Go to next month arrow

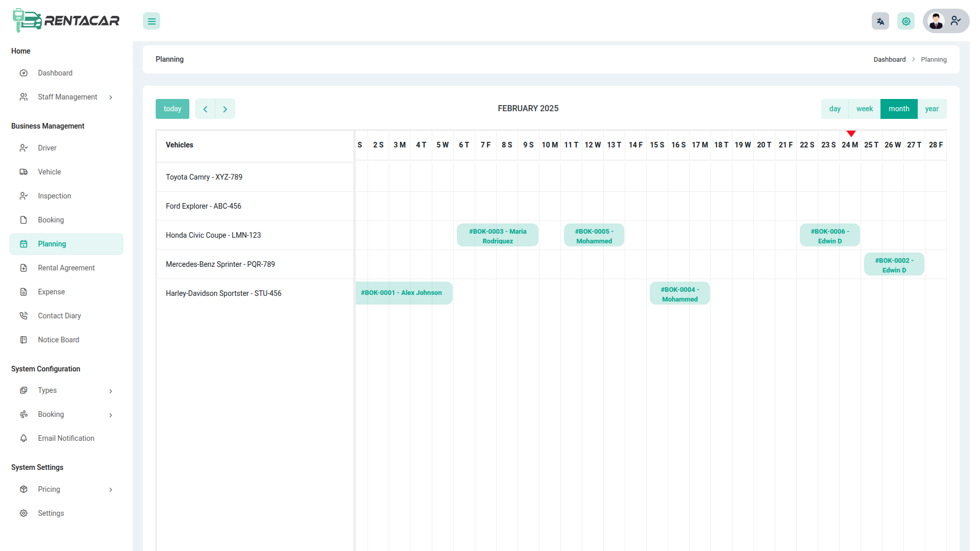click(225, 109)
